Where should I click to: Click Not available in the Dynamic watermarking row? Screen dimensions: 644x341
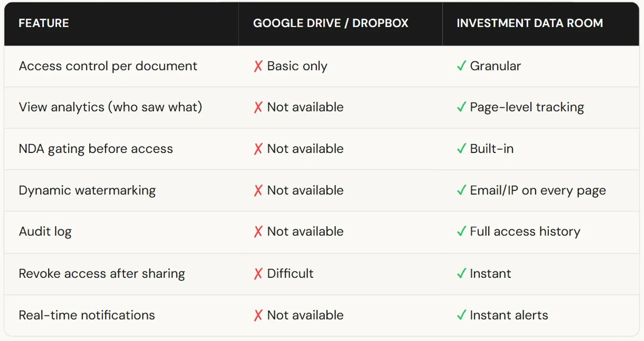tap(305, 190)
